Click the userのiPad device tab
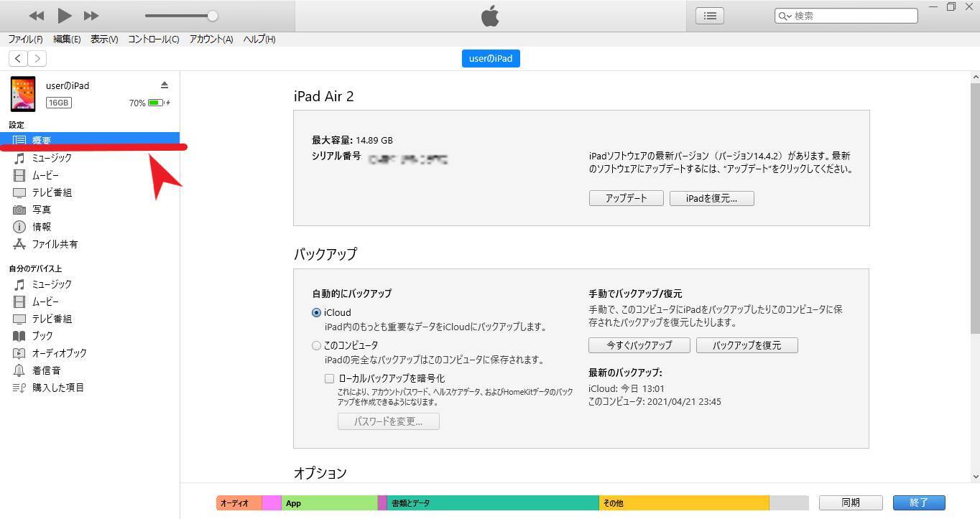 point(491,58)
